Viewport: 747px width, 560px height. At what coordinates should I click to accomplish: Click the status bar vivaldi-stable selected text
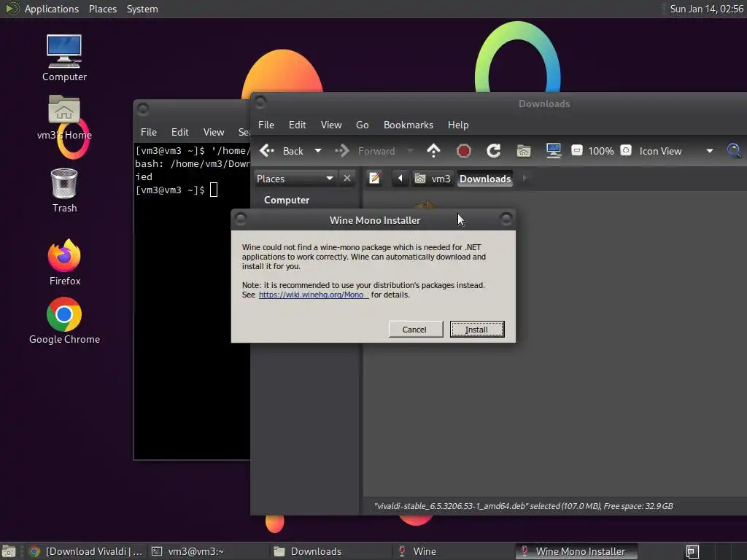524,506
